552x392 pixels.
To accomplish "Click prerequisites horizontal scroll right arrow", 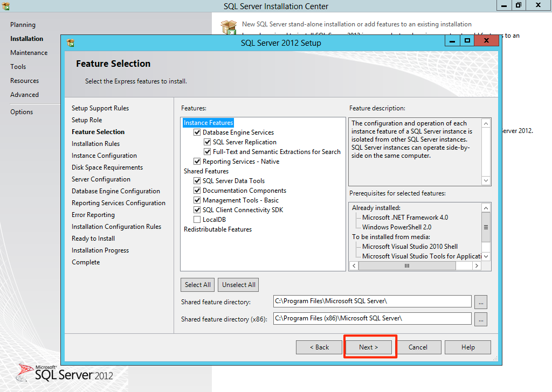I will pyautogui.click(x=477, y=266).
